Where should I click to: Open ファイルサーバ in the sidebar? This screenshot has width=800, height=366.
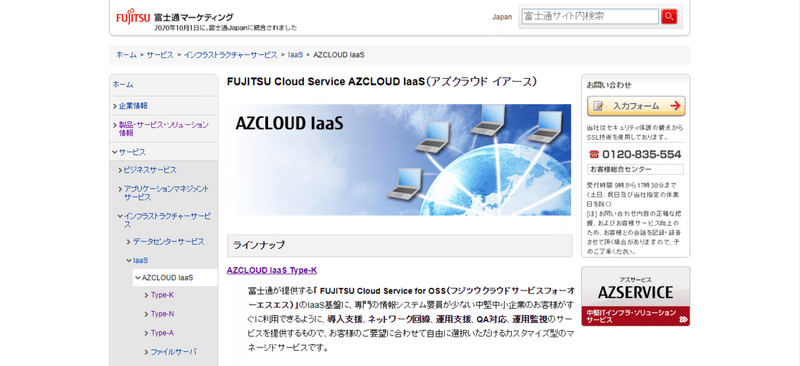[x=173, y=352]
